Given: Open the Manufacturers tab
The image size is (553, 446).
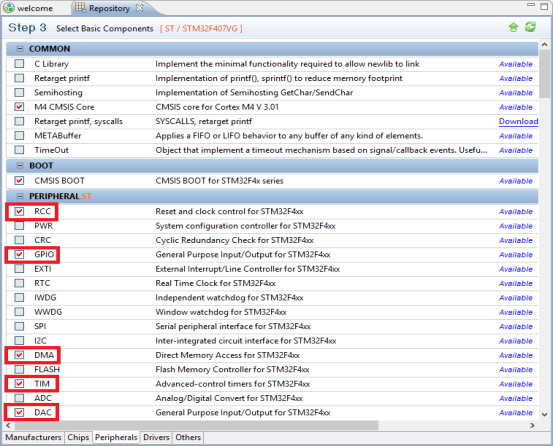Looking at the screenshot, I should 33,437.
